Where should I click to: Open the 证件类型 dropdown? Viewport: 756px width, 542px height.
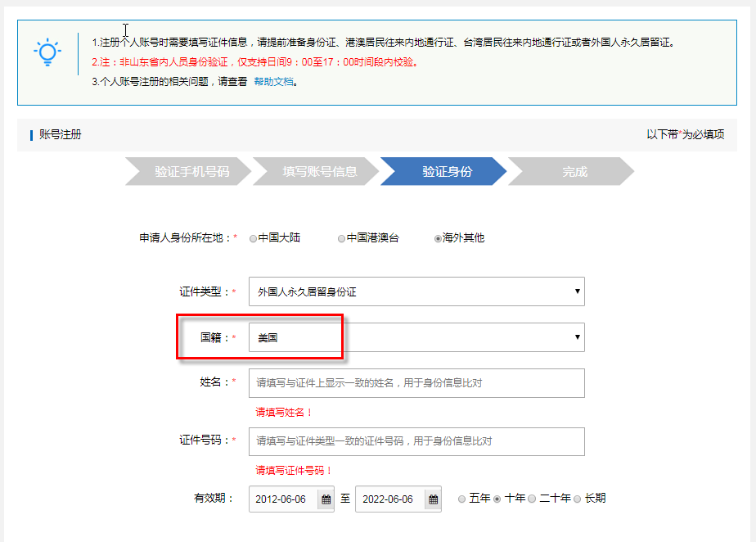578,291
